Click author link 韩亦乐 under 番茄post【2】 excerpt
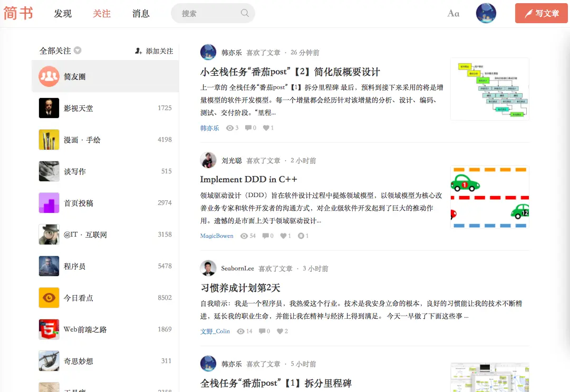The image size is (570, 392). (x=210, y=128)
